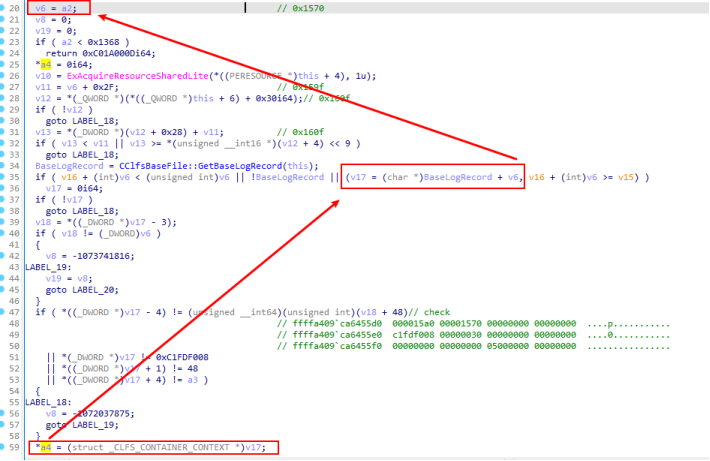The height and width of the screenshot is (461, 710).
Task: Click 'c1fdf008' value in the dump comment
Action: (x=413, y=335)
